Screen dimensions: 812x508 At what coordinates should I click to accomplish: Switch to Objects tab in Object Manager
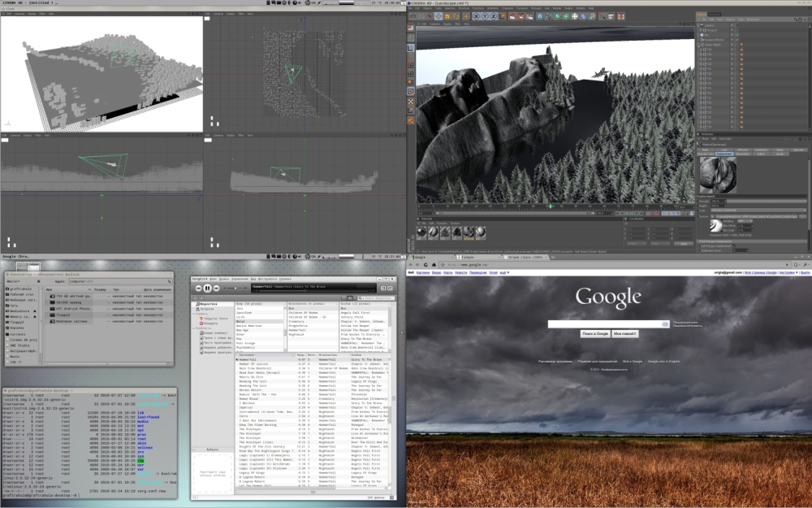point(702,14)
